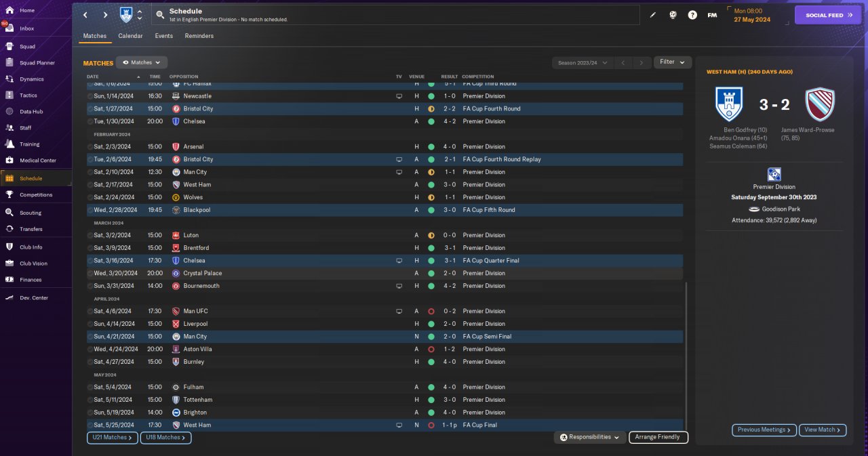Click the Schedule search bar
868x456 pixels.
[x=395, y=15]
